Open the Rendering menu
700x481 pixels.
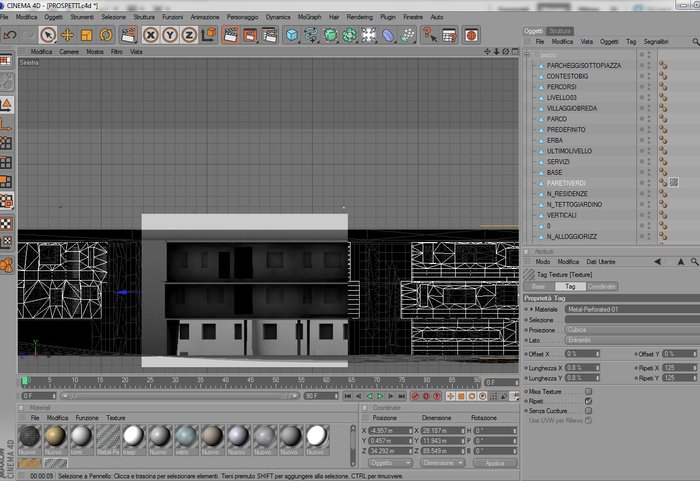tap(359, 17)
